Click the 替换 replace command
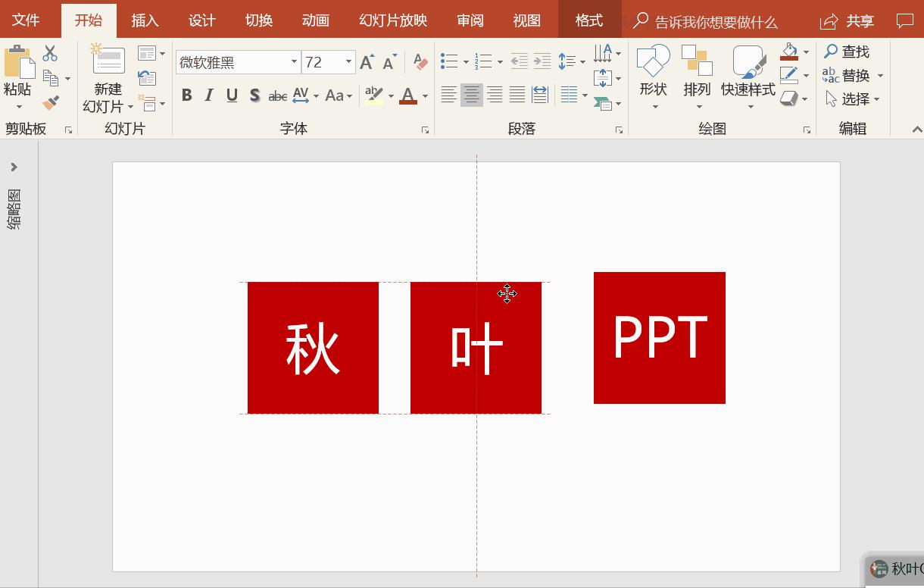 [857, 76]
